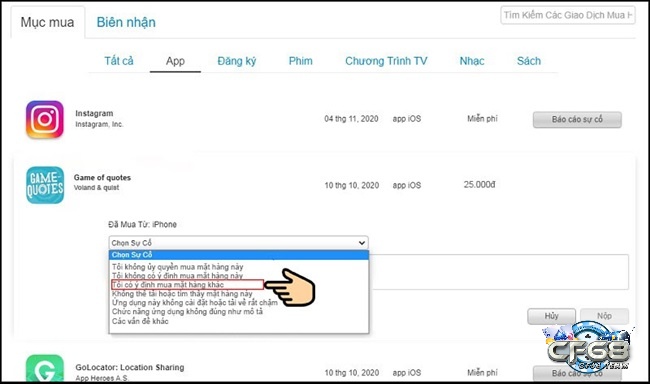Expand the Chọn Sự Cố dropdown arrow
Screen dimensions: 650x384
[361, 243]
